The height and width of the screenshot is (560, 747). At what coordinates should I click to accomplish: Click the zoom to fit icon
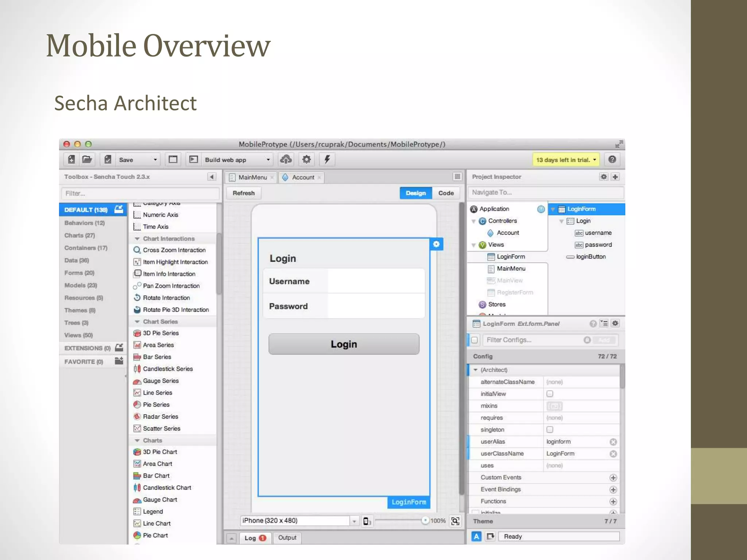455,521
